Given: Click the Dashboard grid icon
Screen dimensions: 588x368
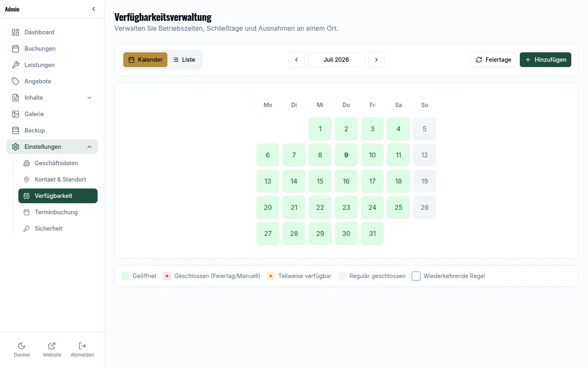Looking at the screenshot, I should (x=16, y=32).
